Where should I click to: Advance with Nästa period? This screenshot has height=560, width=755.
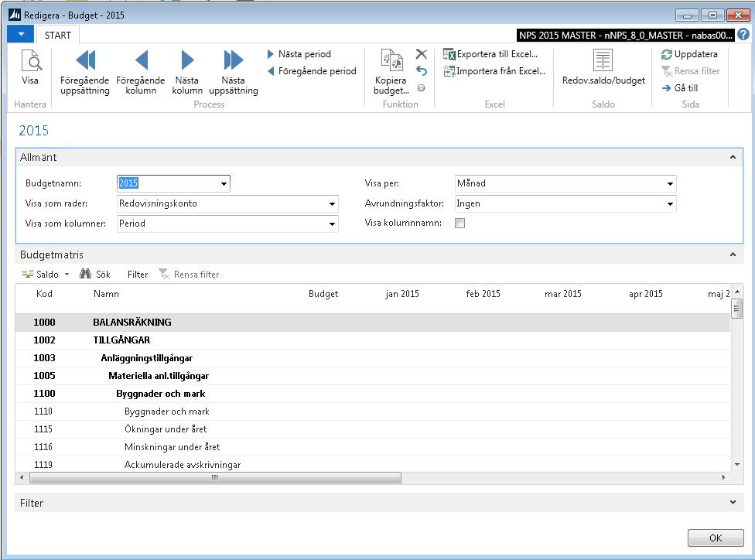(299, 54)
